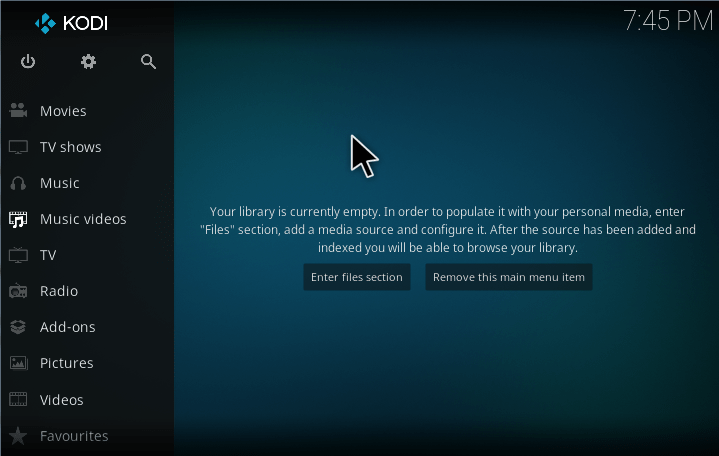719x456 pixels.
Task: Click Remove this main menu item
Action: pyautogui.click(x=509, y=277)
